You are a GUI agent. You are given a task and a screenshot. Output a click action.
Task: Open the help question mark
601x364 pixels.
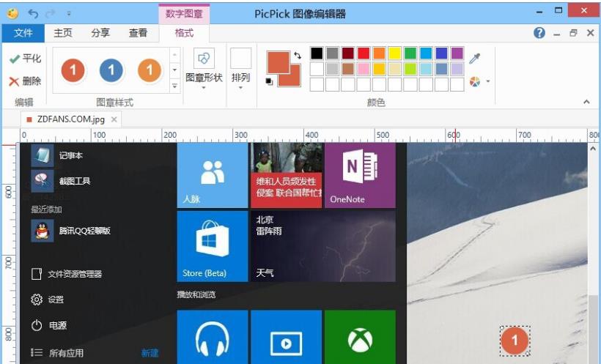click(539, 33)
